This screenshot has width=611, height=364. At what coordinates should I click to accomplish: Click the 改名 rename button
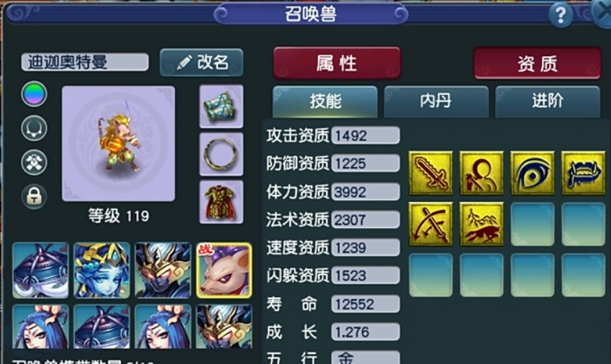[x=202, y=63]
